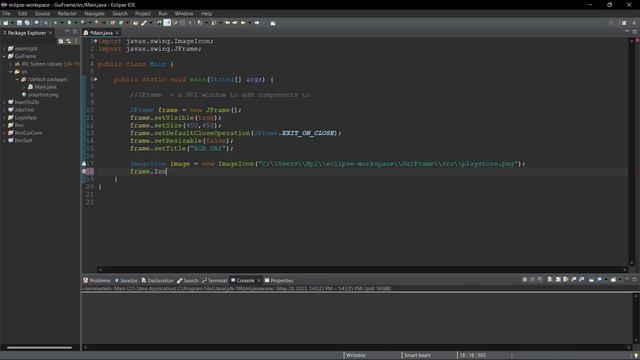This screenshot has width=640, height=360.
Task: Expand the InsertToDo project arrow
Action: tap(4, 102)
